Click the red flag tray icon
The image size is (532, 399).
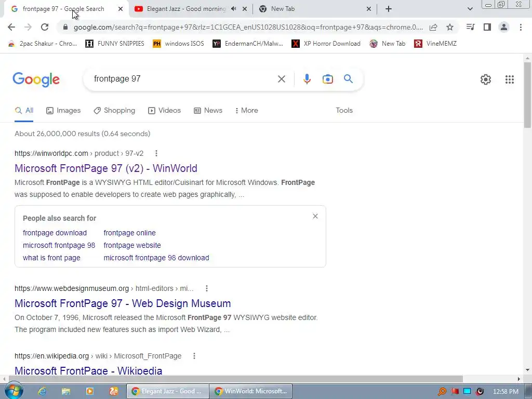tap(455, 392)
